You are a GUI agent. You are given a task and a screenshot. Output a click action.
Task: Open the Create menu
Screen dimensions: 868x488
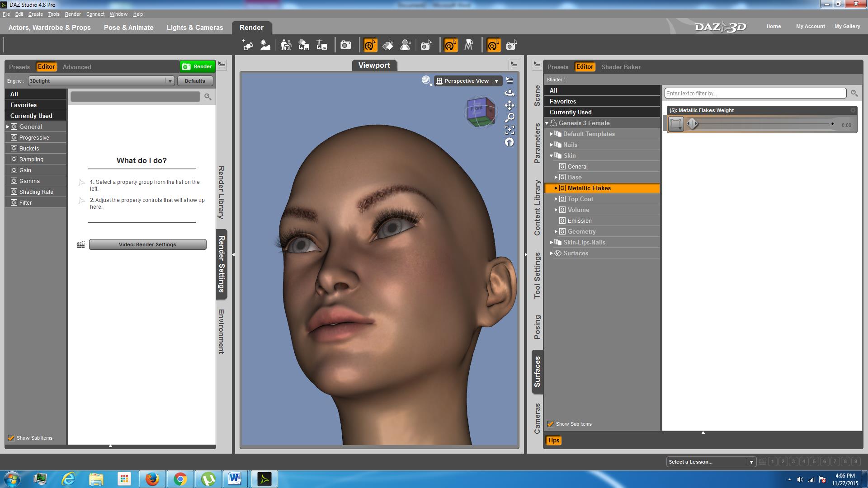(x=35, y=14)
